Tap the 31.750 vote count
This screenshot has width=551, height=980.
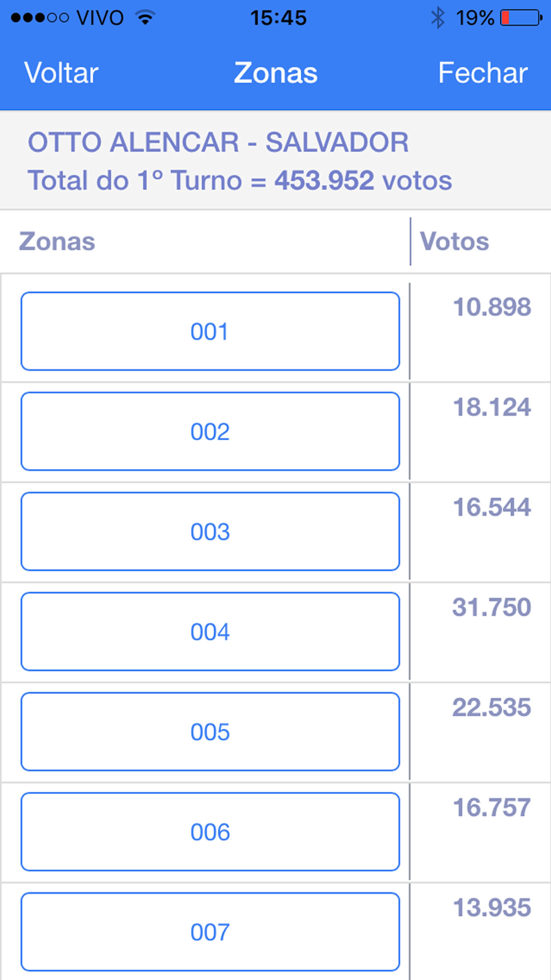(x=491, y=607)
